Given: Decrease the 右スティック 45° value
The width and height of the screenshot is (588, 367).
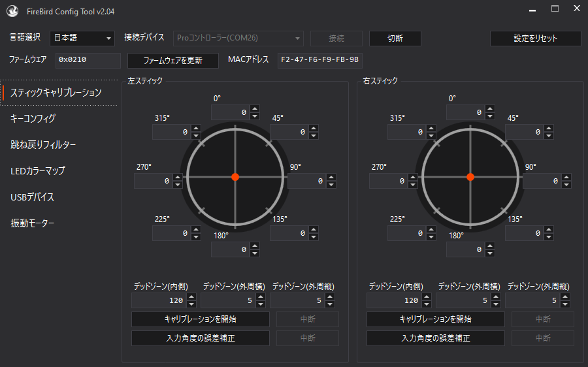Looking at the screenshot, I should pyautogui.click(x=549, y=136).
